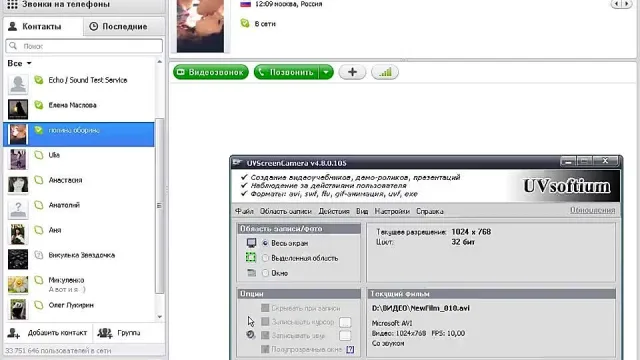Select the highlighted contact полина оборина
Viewport: 640px width, 360px height.
pyautogui.click(x=79, y=134)
